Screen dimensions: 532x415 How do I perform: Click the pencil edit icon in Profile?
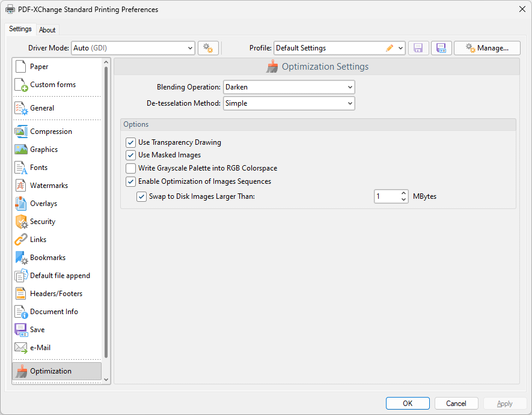tap(390, 48)
